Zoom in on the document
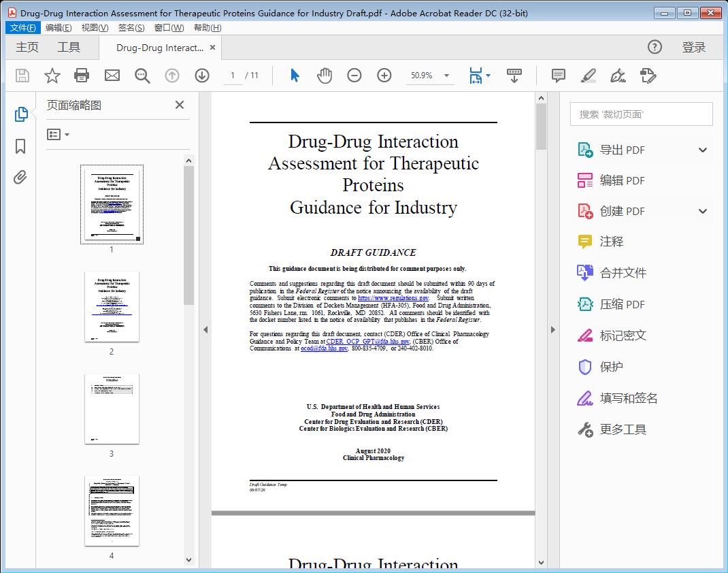Viewport: 728px width, 573px height. pos(384,76)
